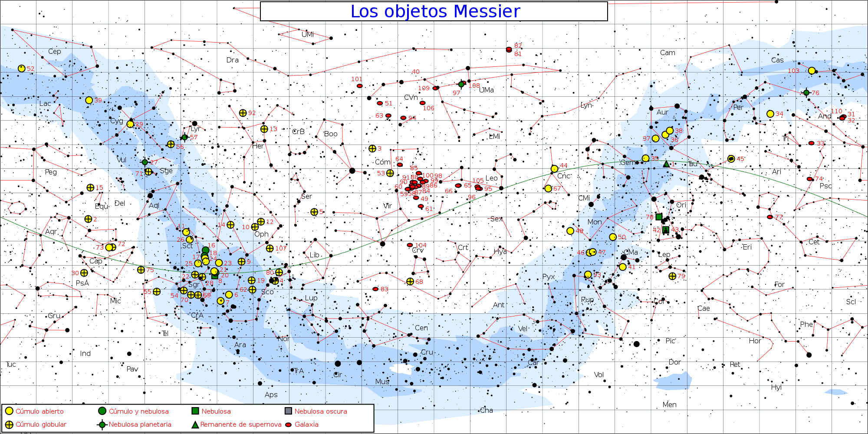Select the yellow M39 open cluster marker
Screen dimensions: 868x434
pos(89,100)
